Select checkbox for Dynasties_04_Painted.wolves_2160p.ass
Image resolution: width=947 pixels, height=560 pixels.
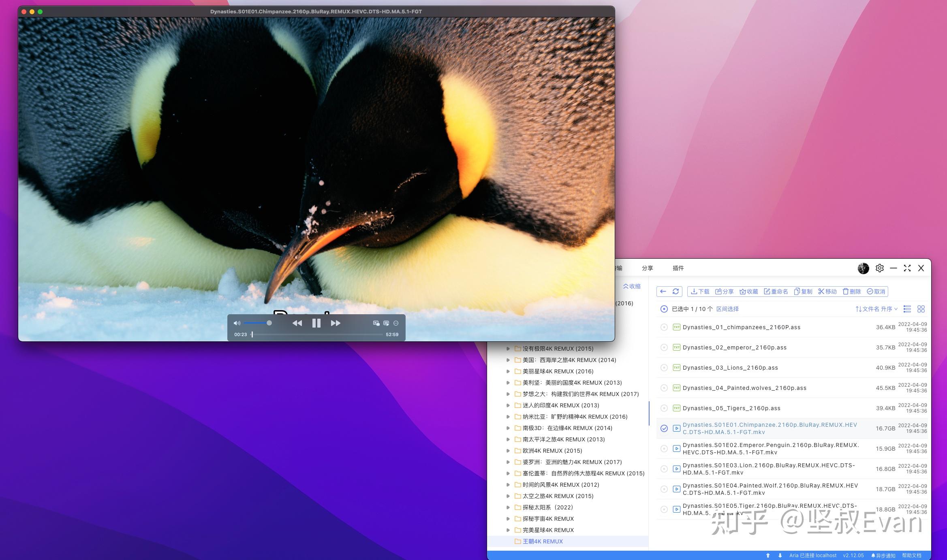[x=664, y=388]
